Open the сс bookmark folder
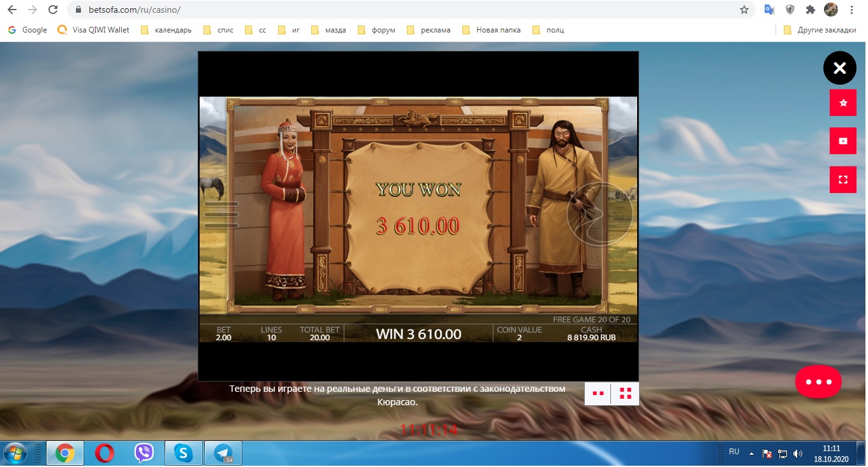The width and height of the screenshot is (868, 467). (x=256, y=30)
